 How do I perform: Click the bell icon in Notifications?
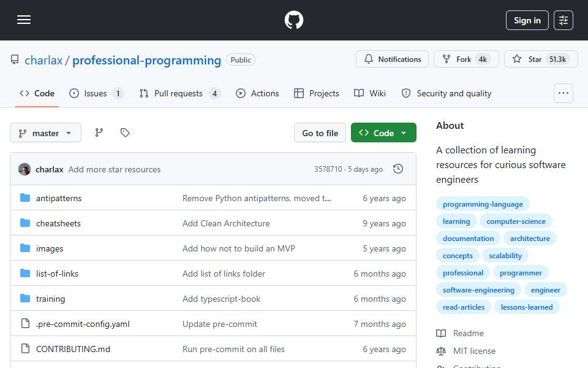[x=369, y=59]
